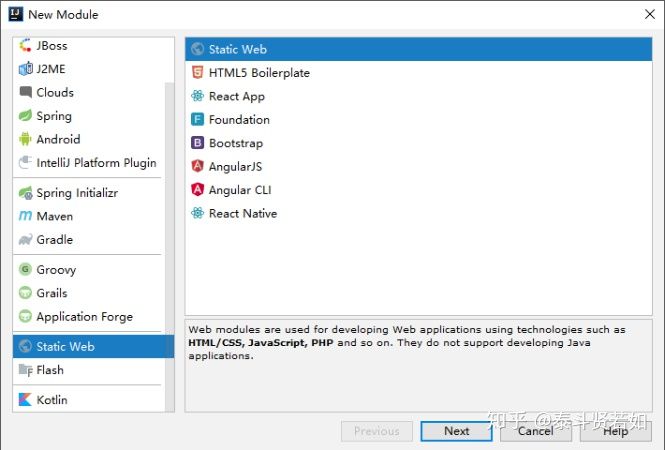Click the Spring leaf icon
The width and height of the screenshot is (665, 450).
click(26, 116)
